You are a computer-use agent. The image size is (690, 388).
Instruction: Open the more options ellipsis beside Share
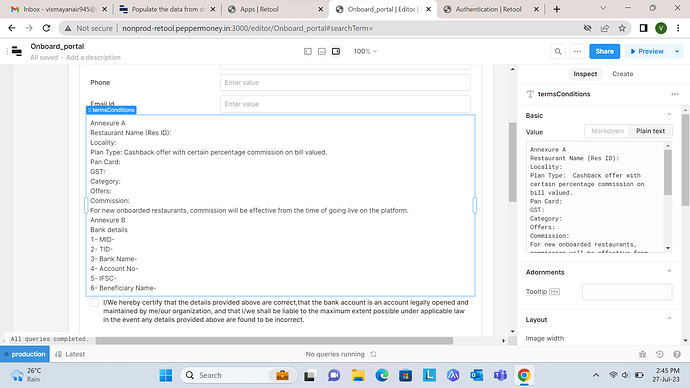pos(577,51)
